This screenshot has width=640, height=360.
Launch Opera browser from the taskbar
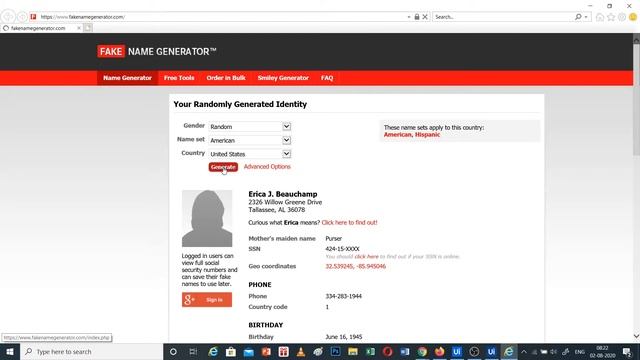pos(387,351)
